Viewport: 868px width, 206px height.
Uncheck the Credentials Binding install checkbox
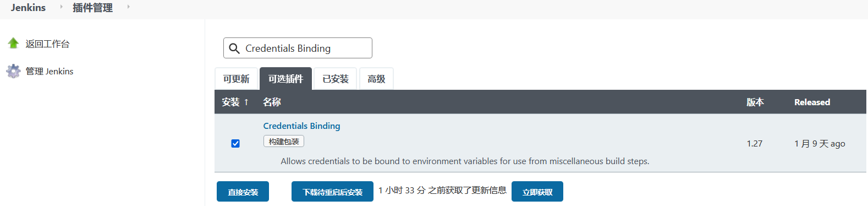pyautogui.click(x=235, y=144)
